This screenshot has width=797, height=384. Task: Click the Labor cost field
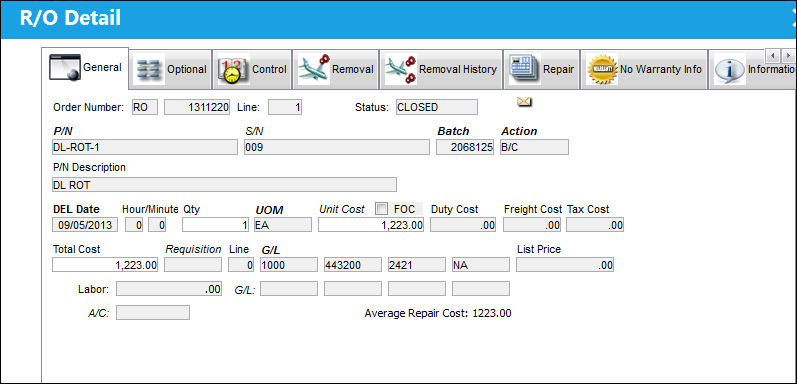pos(169,289)
